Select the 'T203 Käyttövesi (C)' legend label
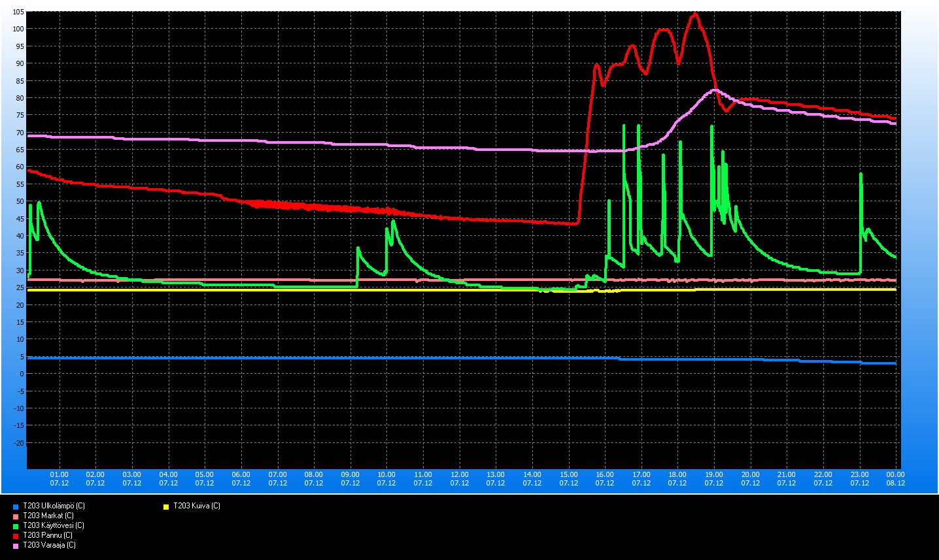 coord(53,525)
